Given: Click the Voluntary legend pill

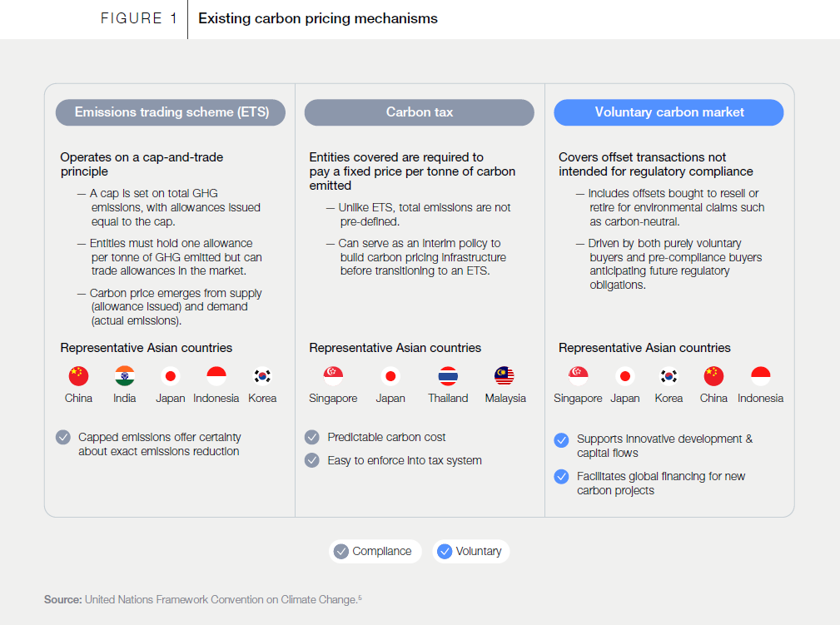Looking at the screenshot, I should pos(470,551).
